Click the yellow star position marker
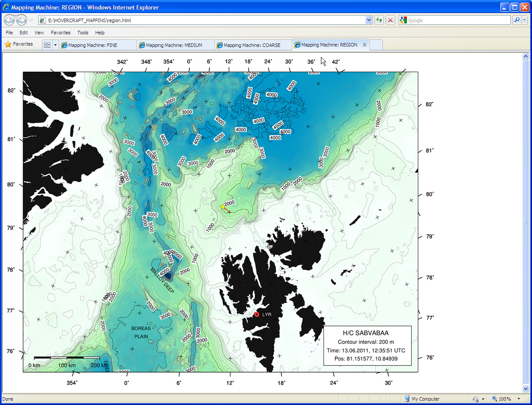The width and height of the screenshot is (532, 405). 223,207
